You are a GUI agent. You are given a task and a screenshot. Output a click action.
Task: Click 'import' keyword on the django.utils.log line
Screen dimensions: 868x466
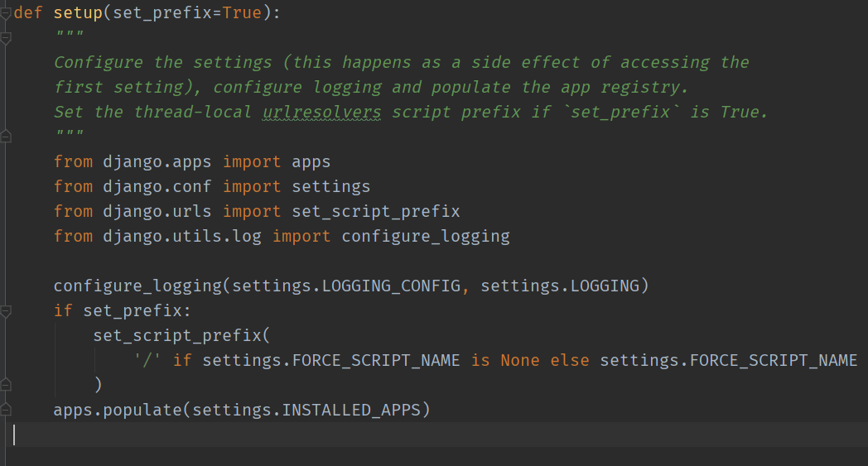pos(301,237)
